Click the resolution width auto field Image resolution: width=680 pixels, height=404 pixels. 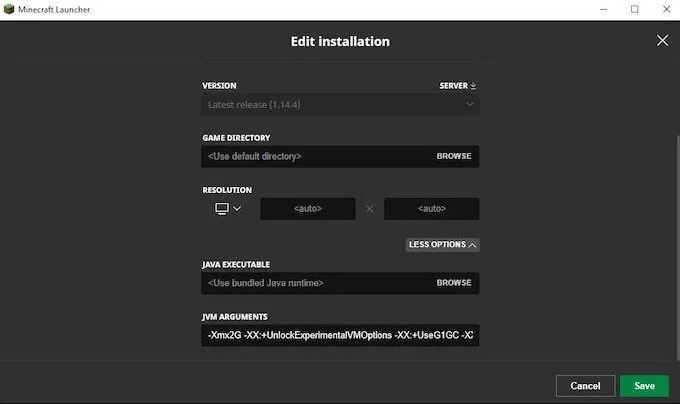click(x=307, y=209)
